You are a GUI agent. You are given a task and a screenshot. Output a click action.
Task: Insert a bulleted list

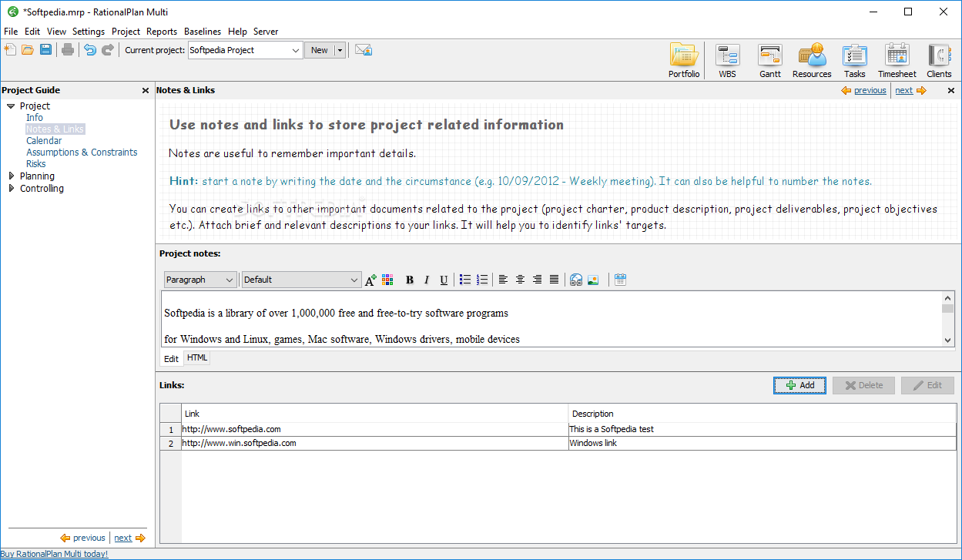pyautogui.click(x=465, y=280)
